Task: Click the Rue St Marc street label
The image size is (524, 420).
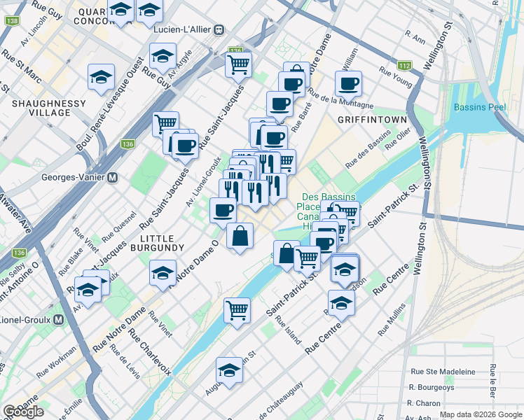Action: (22, 66)
